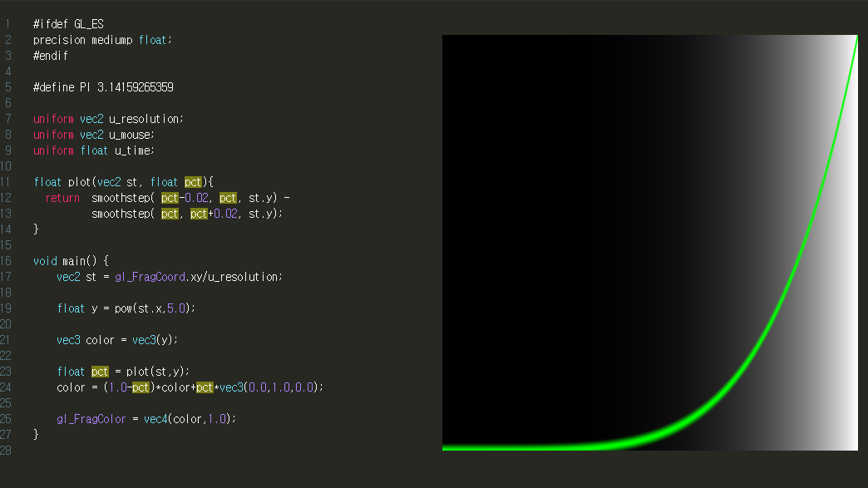The image size is (868, 488).
Task: Click 'plot(st,y);' on line 23
Action: pyautogui.click(x=158, y=372)
